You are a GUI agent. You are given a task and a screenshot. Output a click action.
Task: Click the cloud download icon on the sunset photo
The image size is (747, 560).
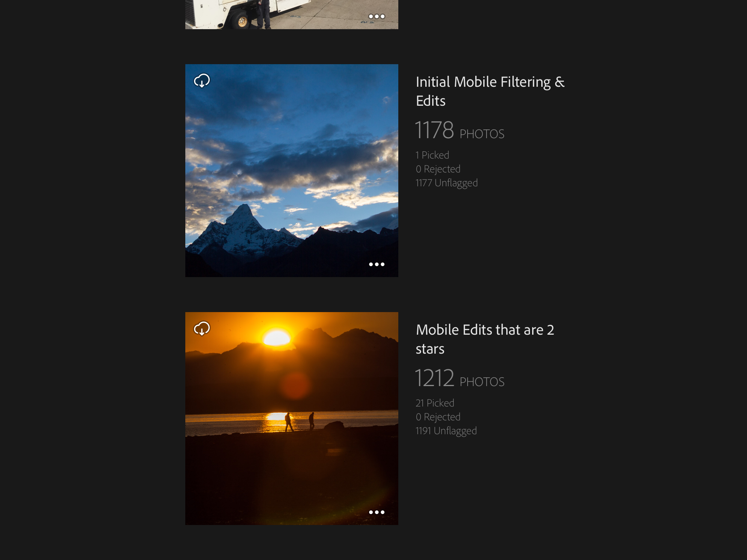(203, 328)
